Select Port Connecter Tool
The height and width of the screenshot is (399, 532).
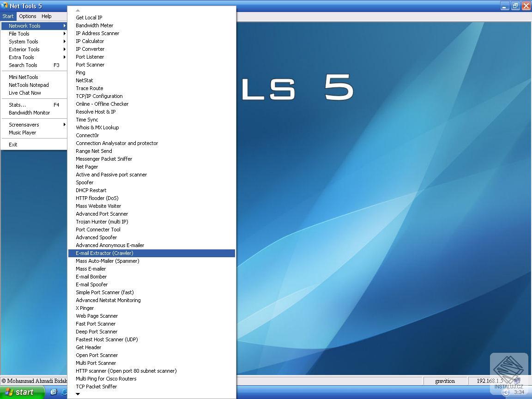[151, 230]
